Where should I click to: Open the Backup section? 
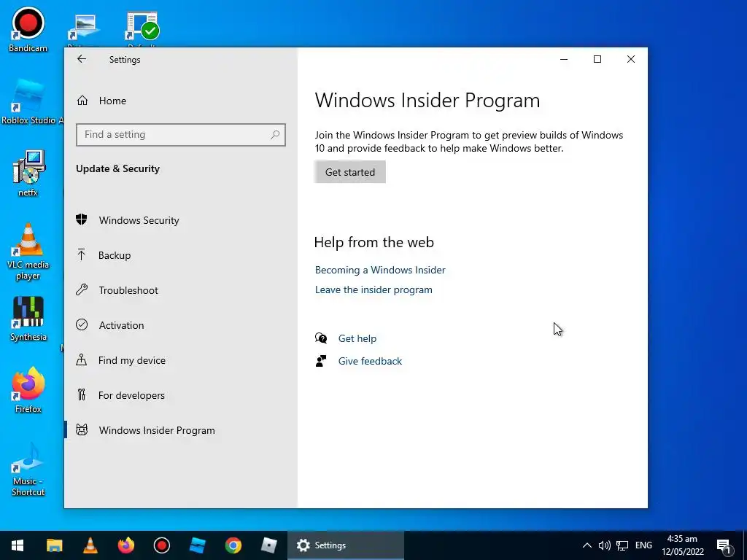(115, 255)
